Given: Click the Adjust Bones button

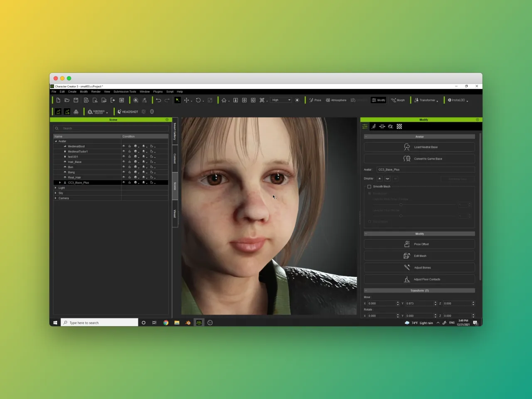Looking at the screenshot, I should (x=419, y=268).
